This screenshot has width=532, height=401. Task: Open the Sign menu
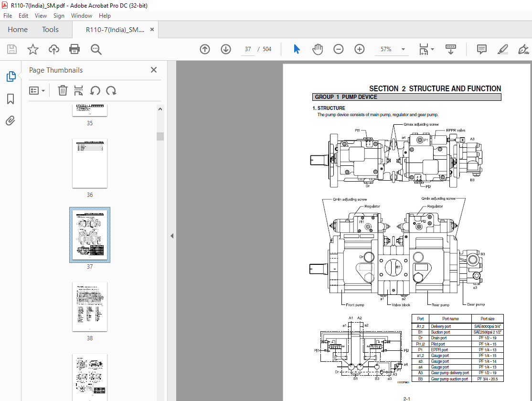click(x=59, y=16)
